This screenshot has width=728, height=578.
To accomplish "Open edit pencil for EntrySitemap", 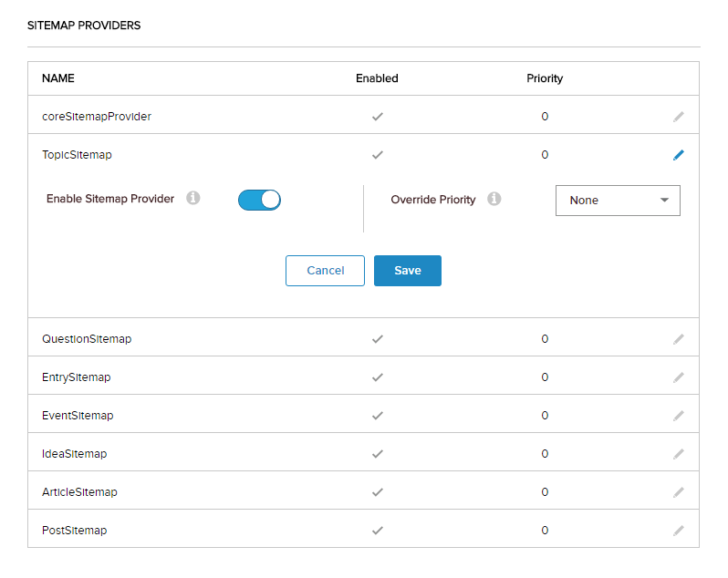I will point(678,377).
